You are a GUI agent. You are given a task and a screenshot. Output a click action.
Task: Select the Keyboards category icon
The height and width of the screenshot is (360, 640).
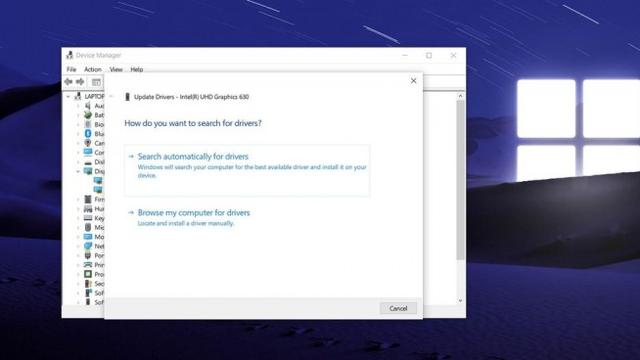tap(88, 218)
